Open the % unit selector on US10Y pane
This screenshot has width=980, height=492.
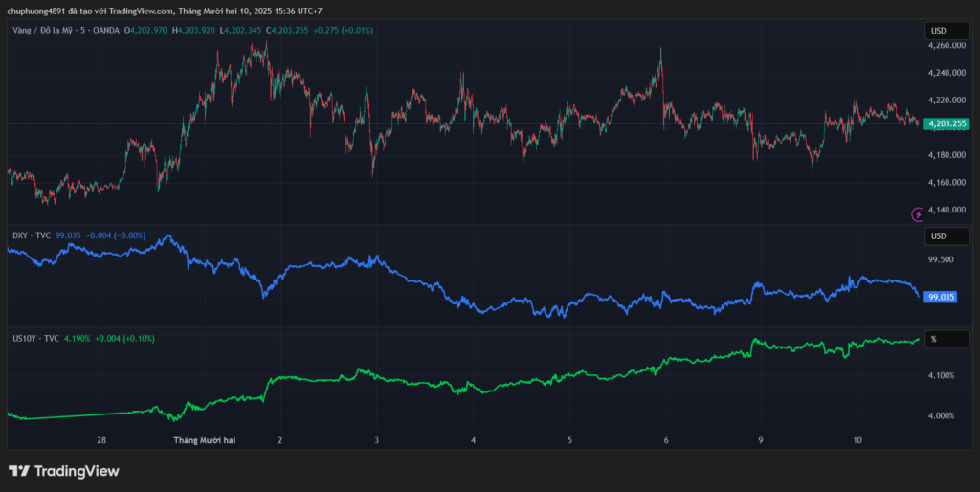coord(947,339)
